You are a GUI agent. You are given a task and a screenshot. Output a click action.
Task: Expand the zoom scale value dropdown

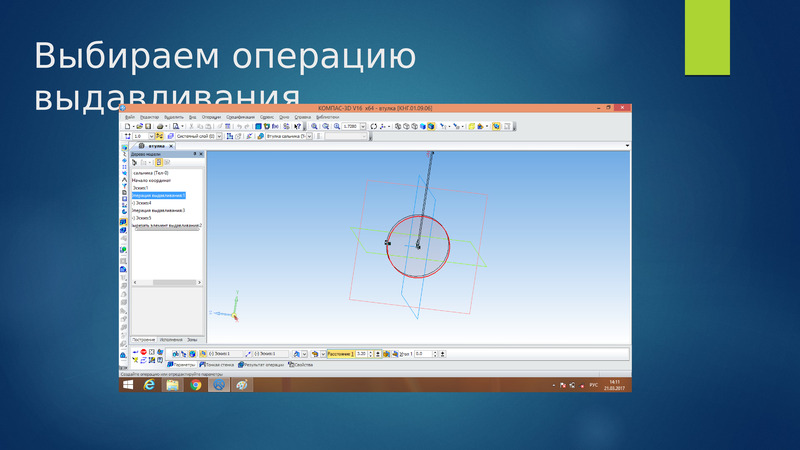363,126
